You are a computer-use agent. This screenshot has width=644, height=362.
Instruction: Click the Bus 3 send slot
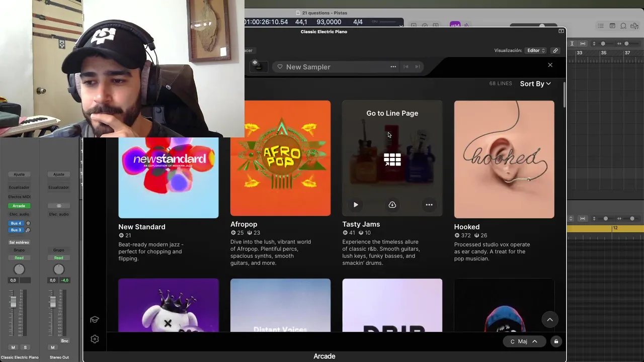coord(16,230)
